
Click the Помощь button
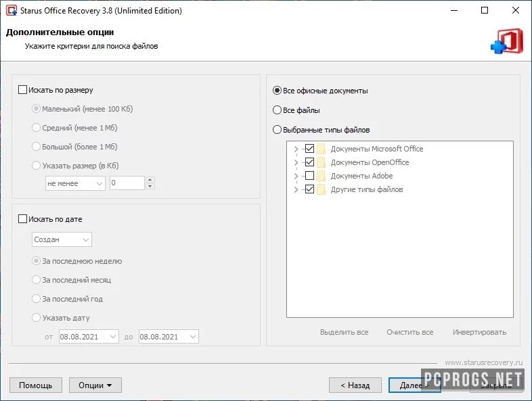(x=36, y=385)
